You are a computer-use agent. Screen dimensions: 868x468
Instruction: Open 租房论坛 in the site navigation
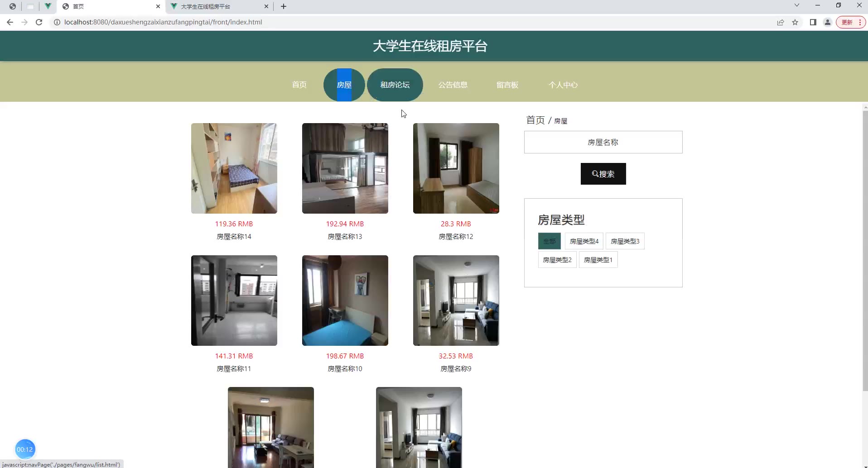[x=395, y=85]
